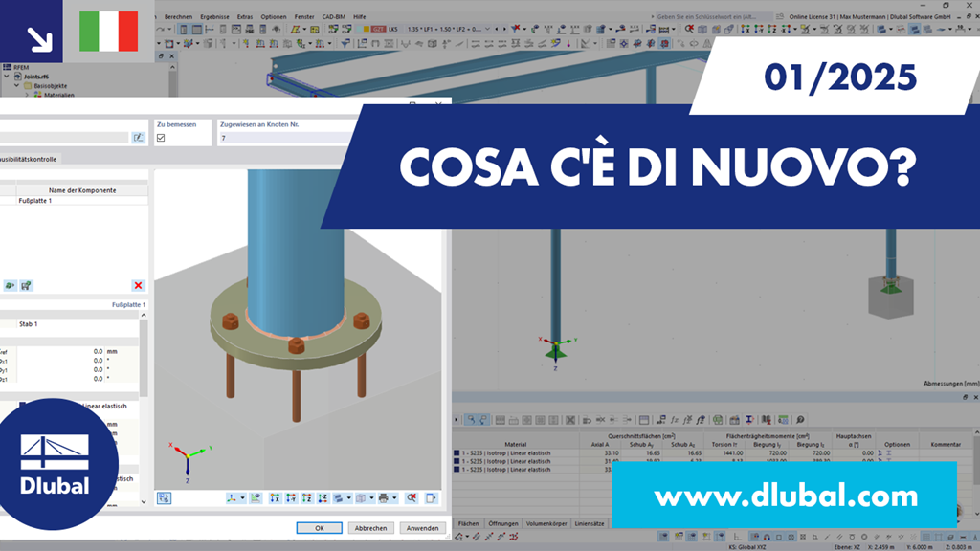980x551 pixels.
Task: Expand the Basisobjekte folder
Action: (x=17, y=86)
